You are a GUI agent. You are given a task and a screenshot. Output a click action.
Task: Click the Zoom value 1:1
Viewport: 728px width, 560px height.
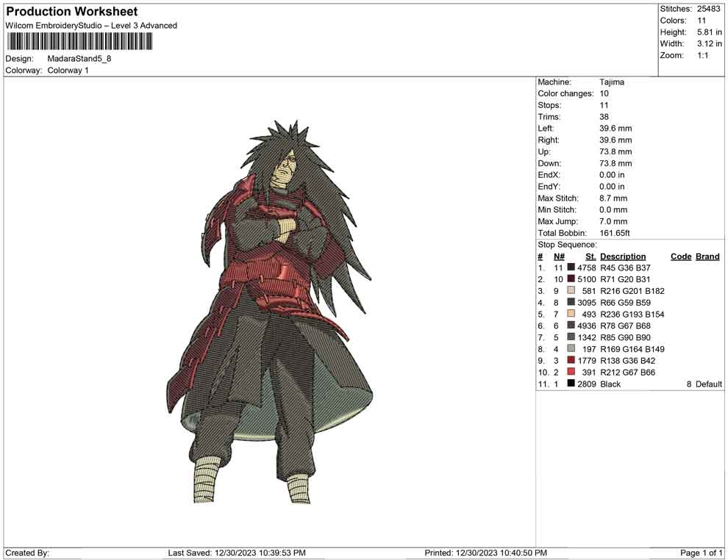(x=702, y=56)
